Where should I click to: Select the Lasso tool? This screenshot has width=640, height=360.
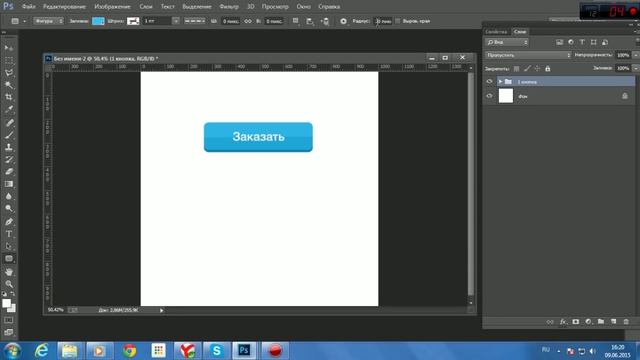pyautogui.click(x=9, y=73)
